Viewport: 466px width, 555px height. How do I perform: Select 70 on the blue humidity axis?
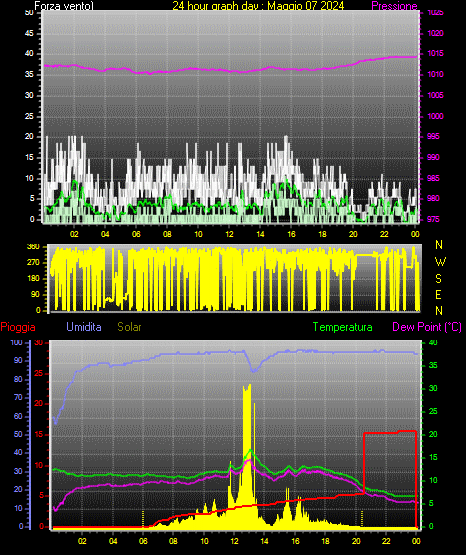(18, 397)
